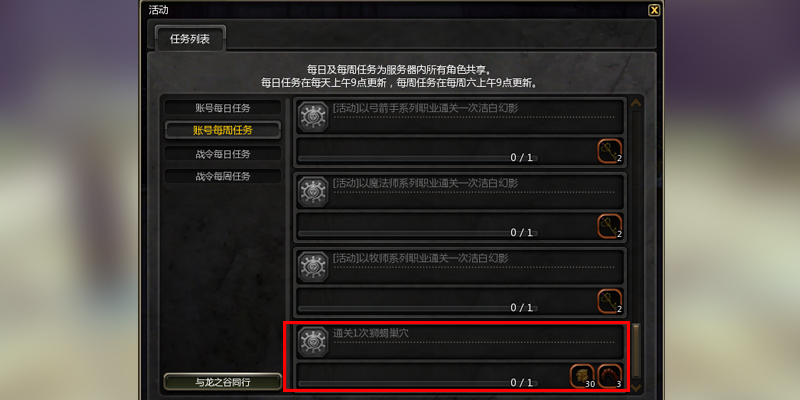Click the key reward icon of mage quest
Screen dimensions: 800x400
coord(610,226)
